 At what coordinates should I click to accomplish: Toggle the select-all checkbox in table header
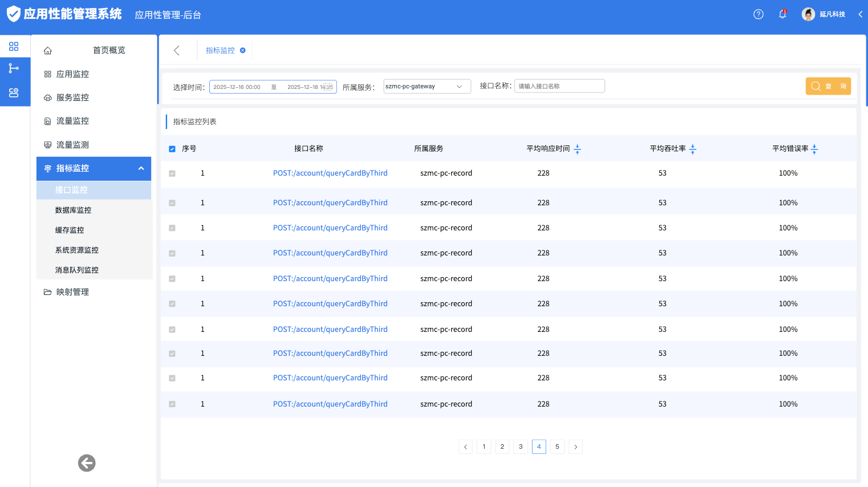click(x=172, y=149)
